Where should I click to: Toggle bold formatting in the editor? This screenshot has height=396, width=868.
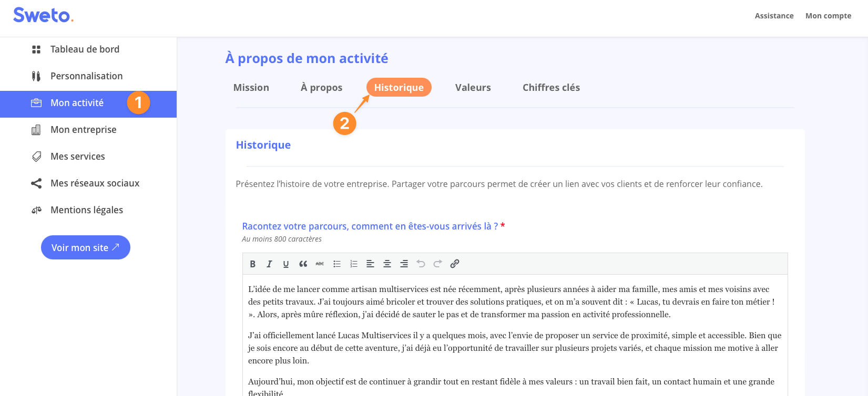coord(253,264)
